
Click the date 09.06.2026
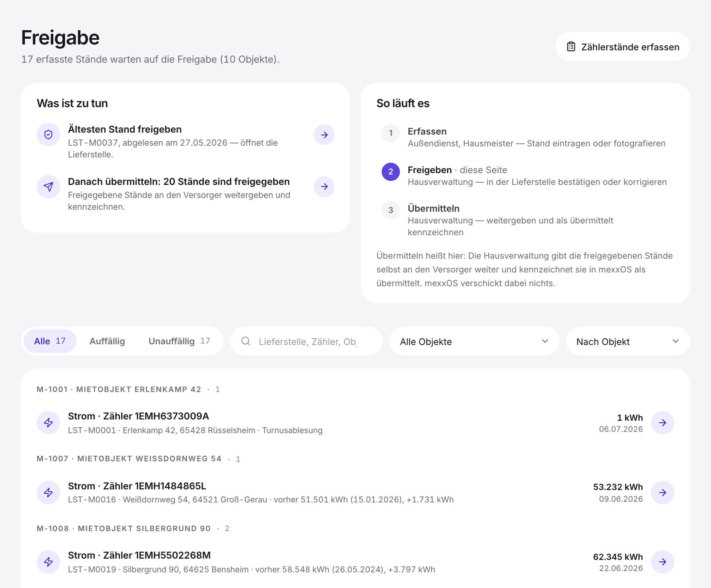(621, 499)
